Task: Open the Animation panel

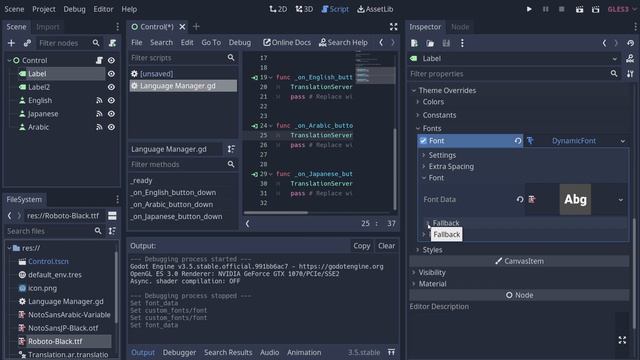Action: (x=304, y=352)
